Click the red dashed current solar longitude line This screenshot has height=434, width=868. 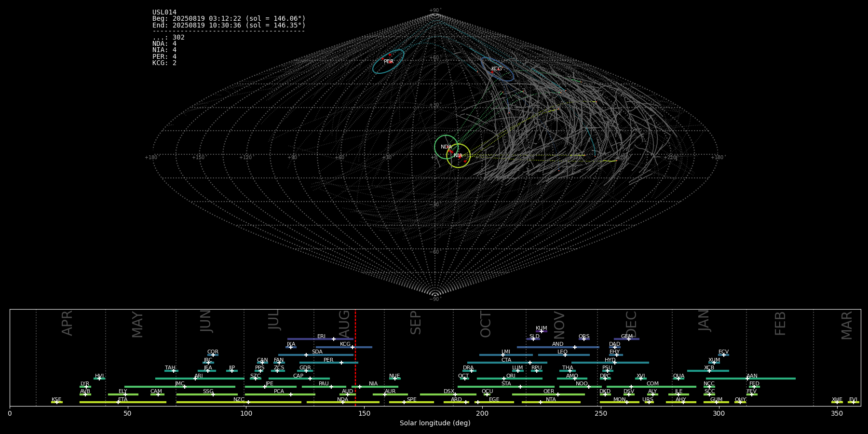pos(355,357)
